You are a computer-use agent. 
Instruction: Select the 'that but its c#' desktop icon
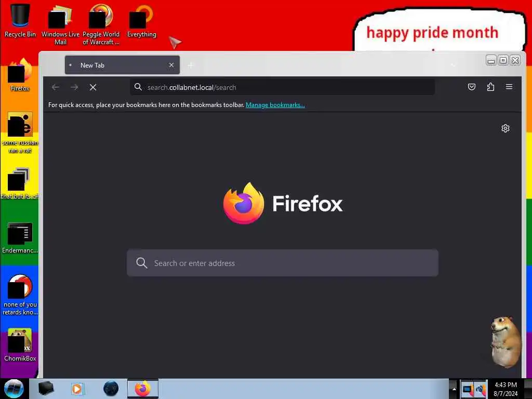(x=20, y=183)
